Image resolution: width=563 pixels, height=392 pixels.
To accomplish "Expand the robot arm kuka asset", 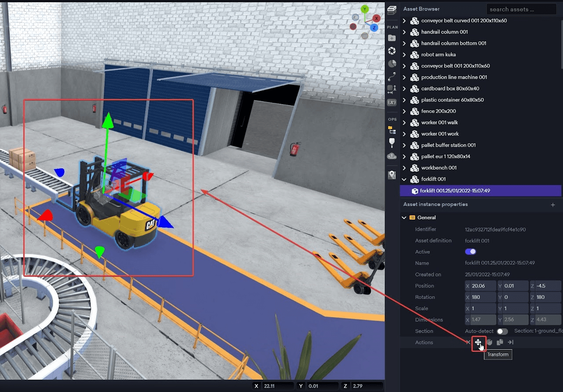I will coord(404,55).
